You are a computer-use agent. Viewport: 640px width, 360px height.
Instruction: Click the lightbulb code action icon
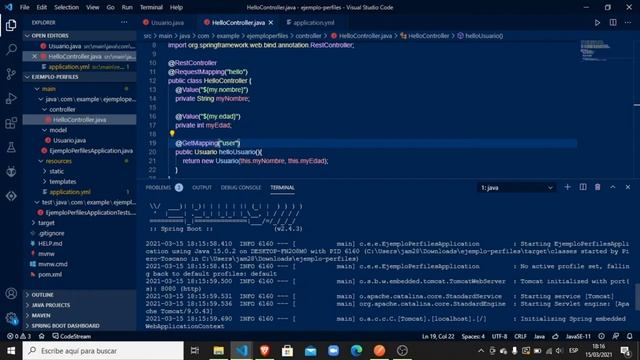172,133
